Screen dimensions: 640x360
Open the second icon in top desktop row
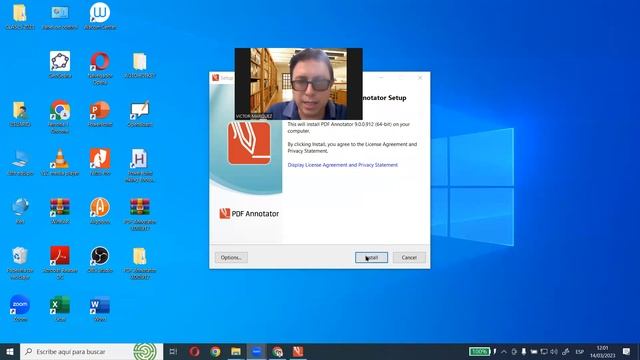coord(60,16)
